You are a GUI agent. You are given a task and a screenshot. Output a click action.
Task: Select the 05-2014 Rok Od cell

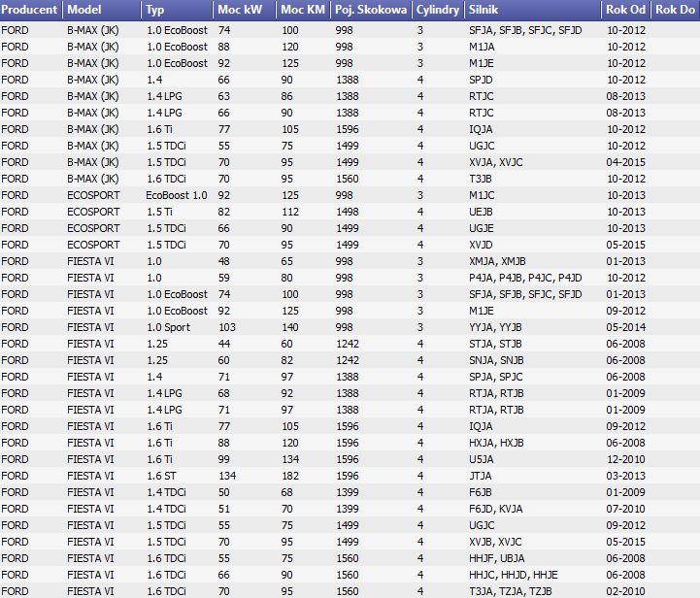click(625, 327)
